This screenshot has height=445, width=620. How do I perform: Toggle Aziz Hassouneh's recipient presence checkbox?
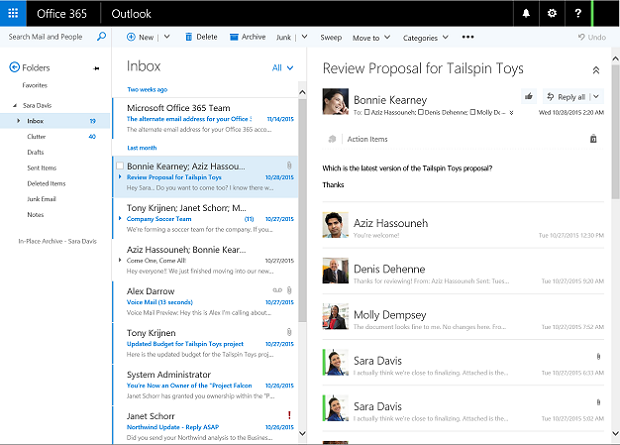pos(368,112)
